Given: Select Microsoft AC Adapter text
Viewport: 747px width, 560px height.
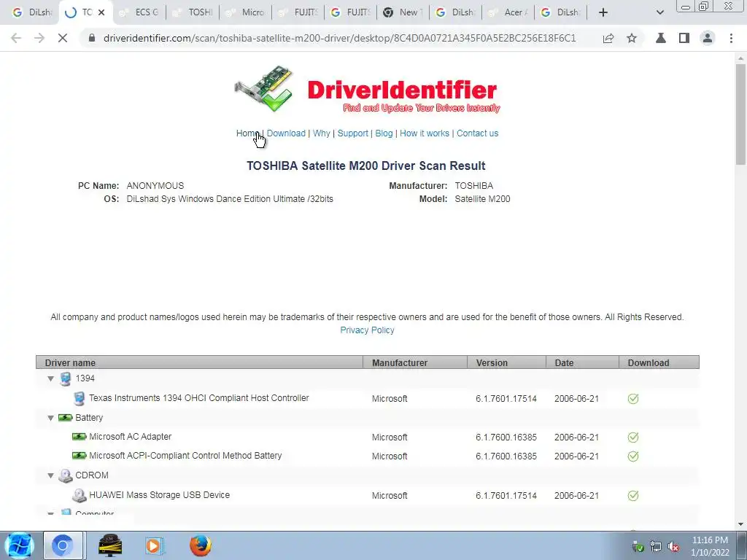Looking at the screenshot, I should pyautogui.click(x=130, y=437).
